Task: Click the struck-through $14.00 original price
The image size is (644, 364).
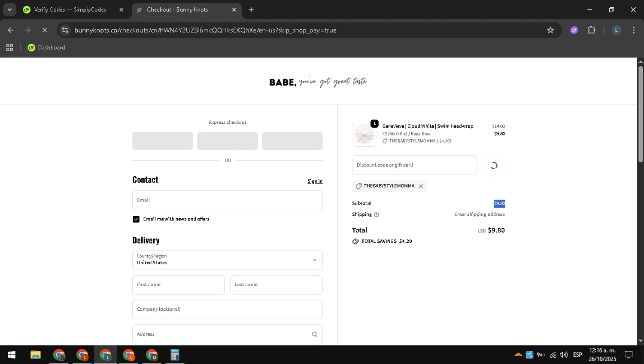Action: [x=498, y=126]
